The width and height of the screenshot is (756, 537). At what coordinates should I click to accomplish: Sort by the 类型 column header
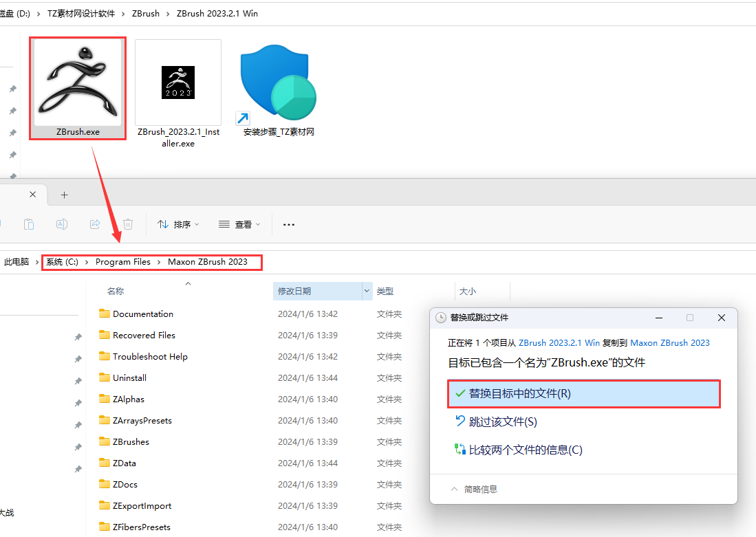click(x=385, y=291)
